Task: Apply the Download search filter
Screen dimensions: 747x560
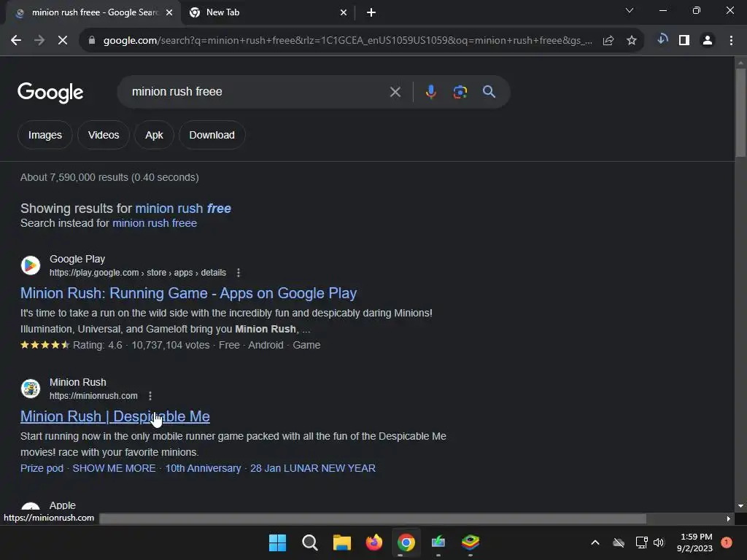Action: pyautogui.click(x=212, y=135)
